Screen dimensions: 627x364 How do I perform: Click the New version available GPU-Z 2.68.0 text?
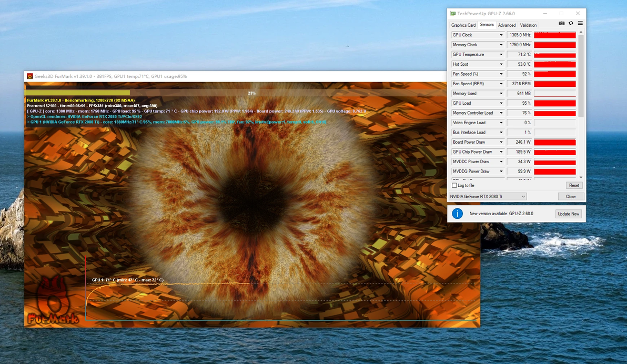pos(501,214)
